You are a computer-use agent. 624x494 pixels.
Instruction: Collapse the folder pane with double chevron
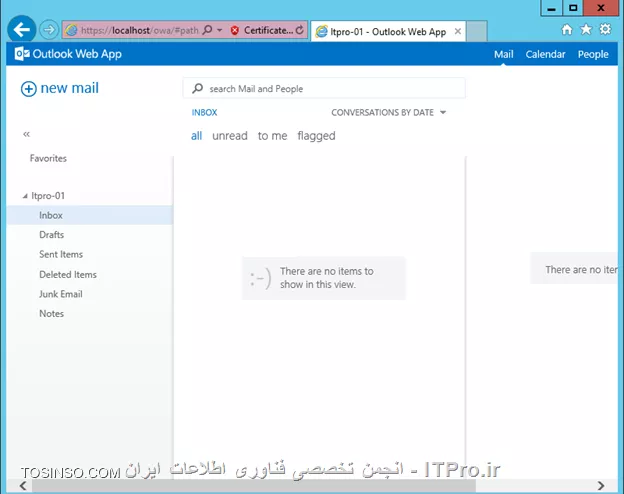click(26, 134)
